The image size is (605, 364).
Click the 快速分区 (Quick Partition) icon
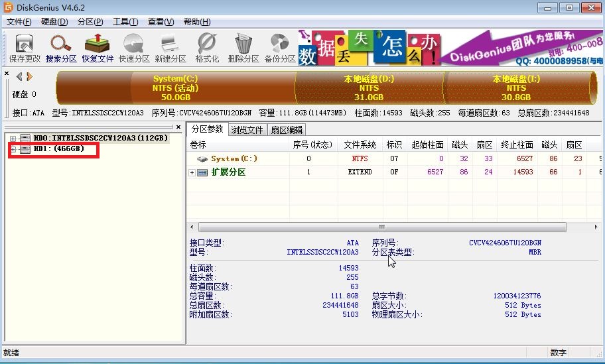(134, 47)
